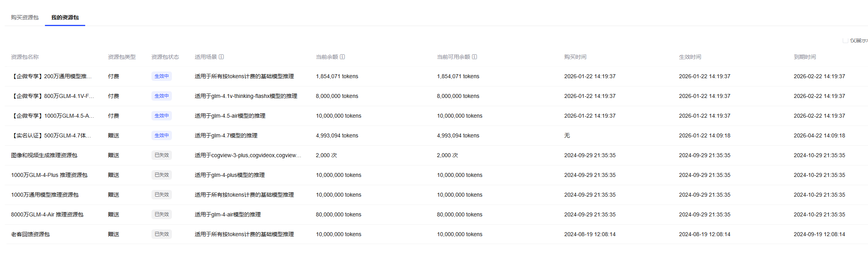Click 已失效 badge in 老客回馈资源包 row
868x263 pixels.
[x=162, y=234]
